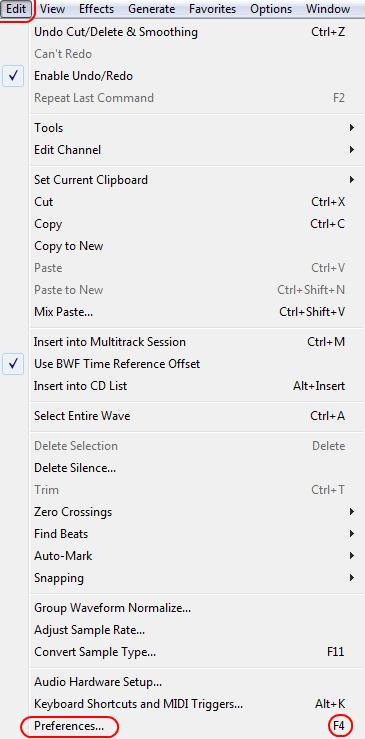
Task: Open Audio Hardware Setup
Action: [189, 682]
